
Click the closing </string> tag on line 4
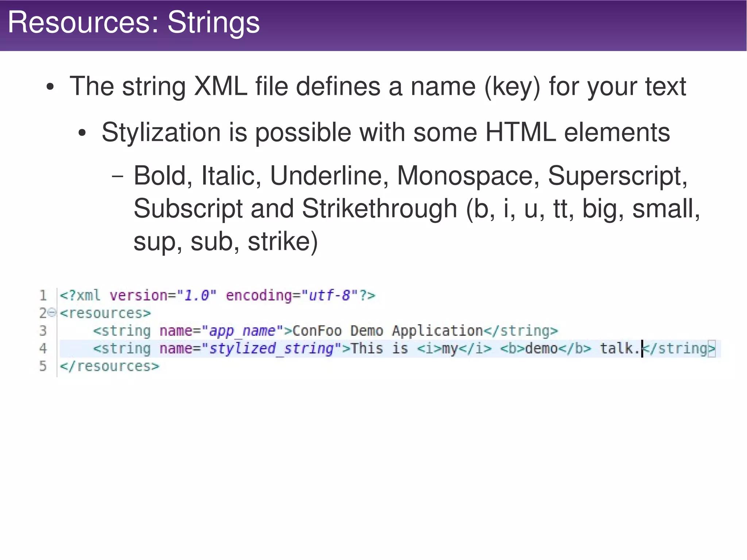(679, 348)
